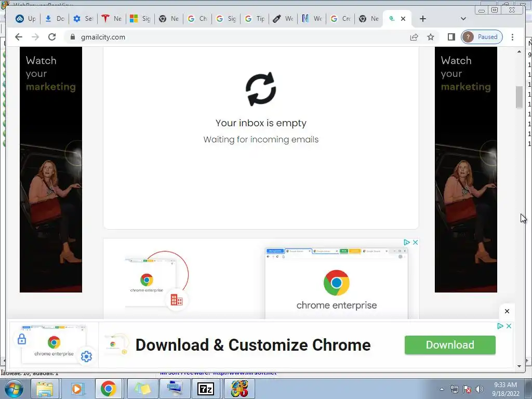Click the 9:33 AM clock
The image size is (532, 399).
[506, 385]
